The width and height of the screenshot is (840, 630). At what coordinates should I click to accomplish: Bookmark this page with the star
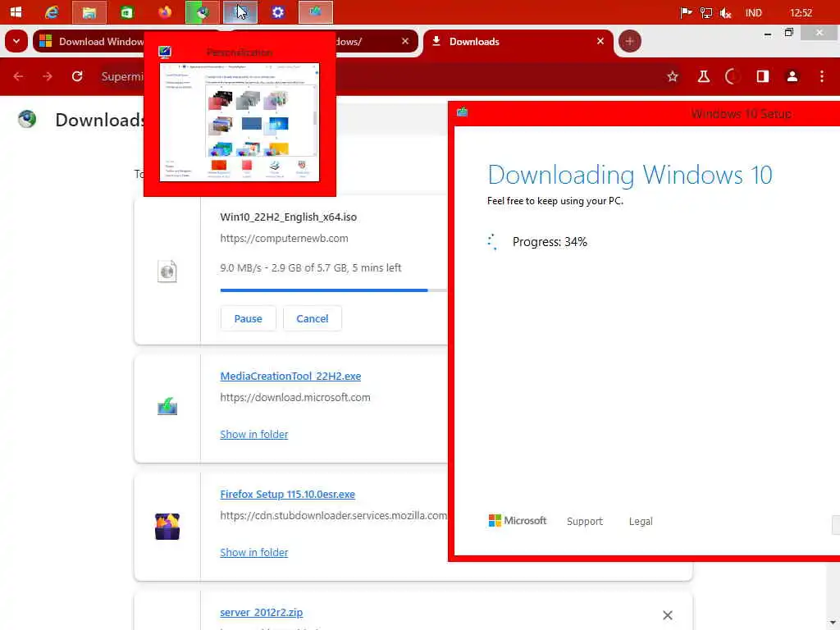(x=673, y=76)
